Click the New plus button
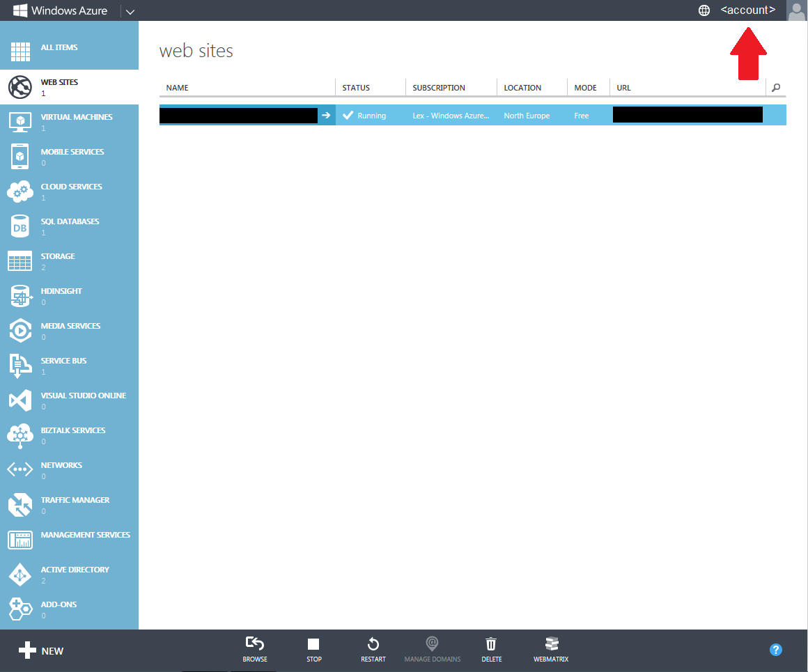The width and height of the screenshot is (808, 672). point(41,651)
